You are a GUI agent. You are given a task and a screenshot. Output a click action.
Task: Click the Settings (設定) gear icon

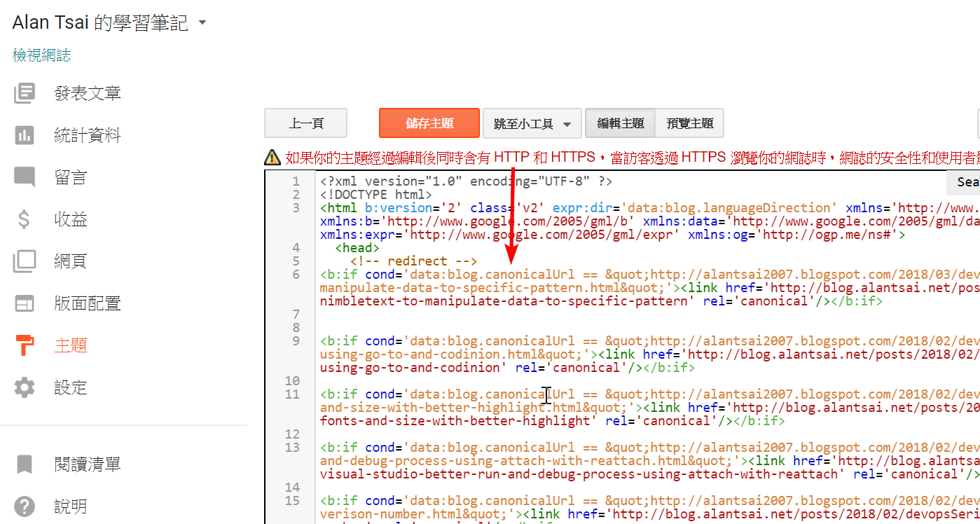(x=25, y=387)
